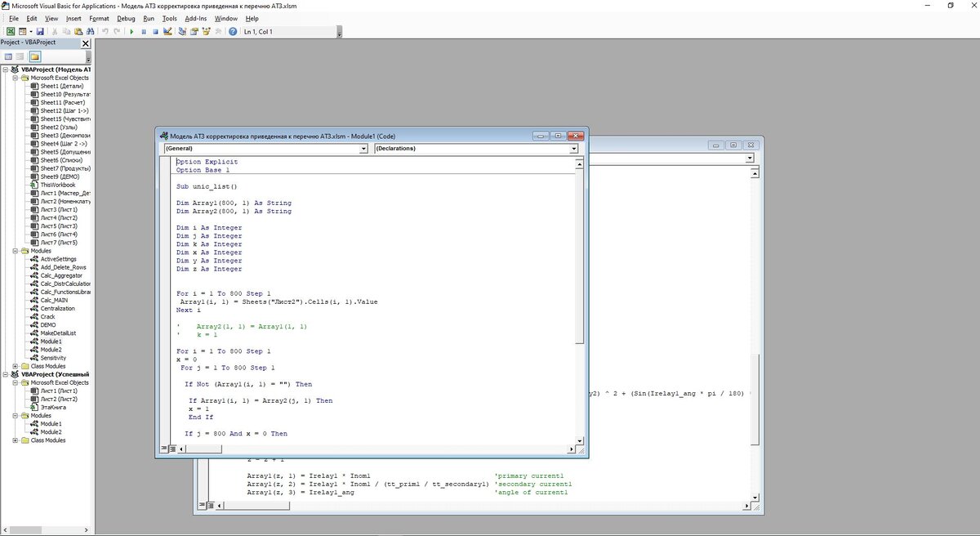Click the Break pause icon
This screenshot has width=980, height=536.
click(x=144, y=32)
